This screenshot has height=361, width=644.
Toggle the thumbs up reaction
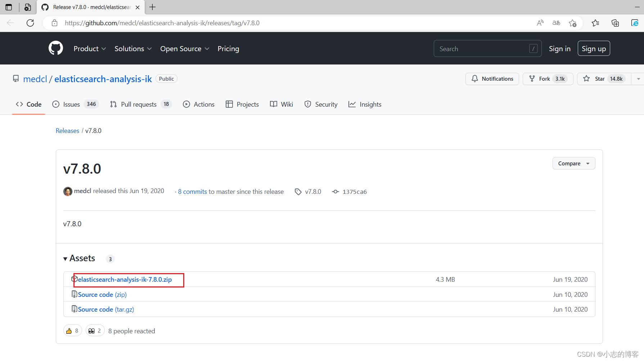pyautogui.click(x=72, y=330)
